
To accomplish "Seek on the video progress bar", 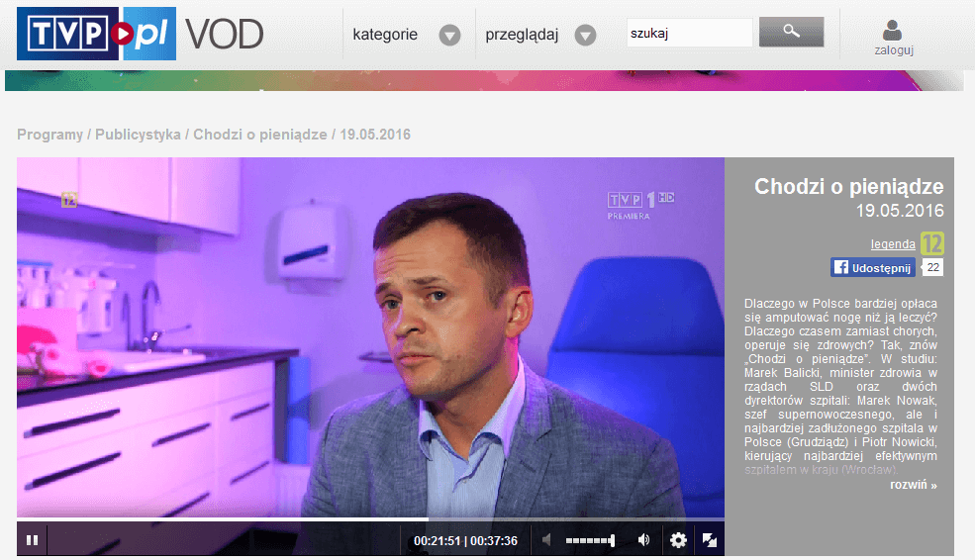I will [x=370, y=519].
